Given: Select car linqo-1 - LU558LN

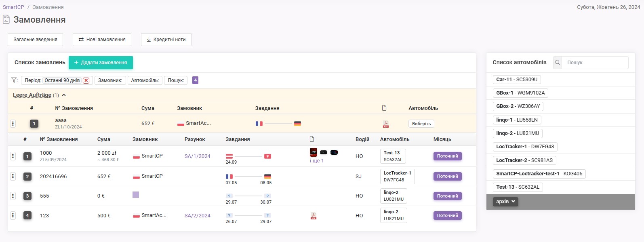Looking at the screenshot, I should pyautogui.click(x=517, y=120).
